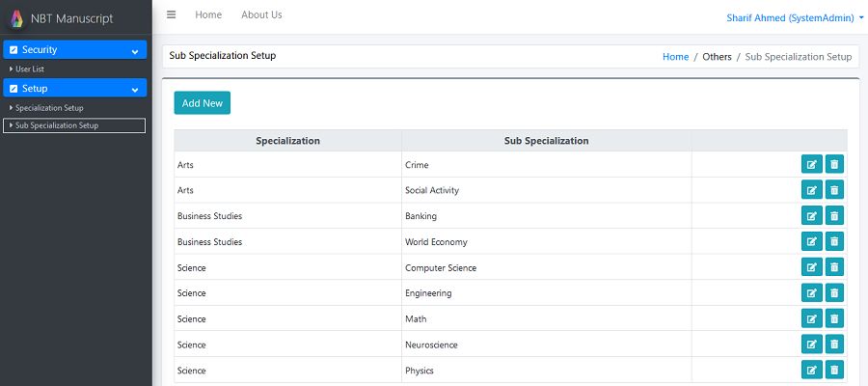Go to the Home navbar item
868x386 pixels.
pyautogui.click(x=208, y=14)
